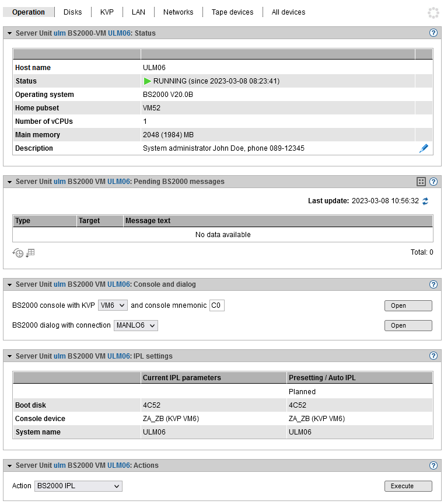Open help for Console and dialog section
This screenshot has width=444, height=504.
pyautogui.click(x=433, y=284)
